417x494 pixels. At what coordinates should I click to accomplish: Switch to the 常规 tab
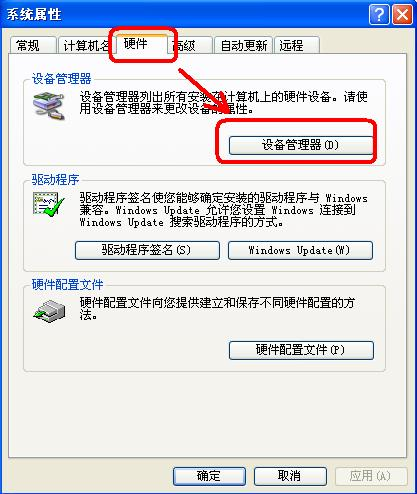(x=33, y=45)
